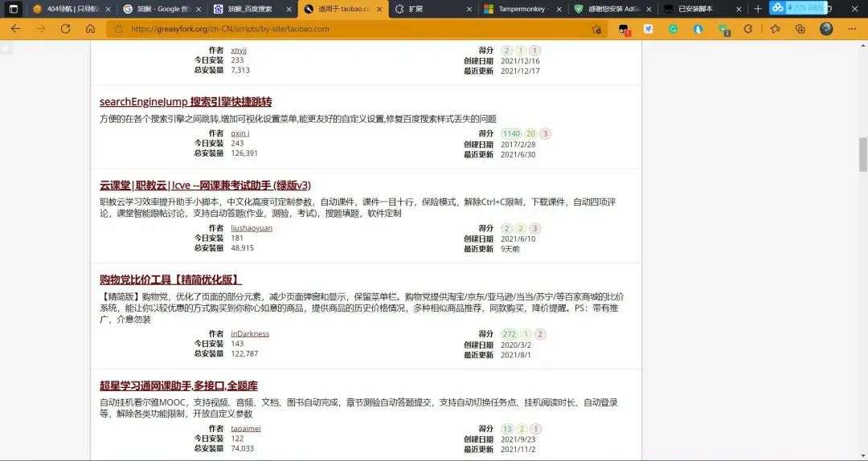868x461 pixels.
Task: Click created date 2017/2/28
Action: tap(518, 145)
